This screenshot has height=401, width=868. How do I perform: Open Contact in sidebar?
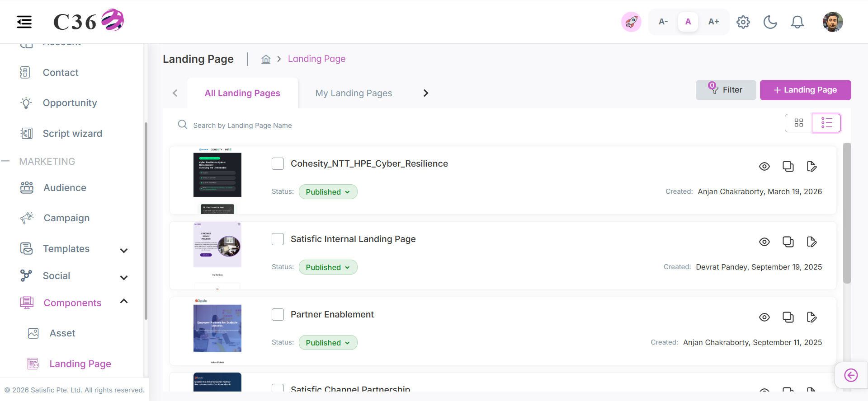[x=61, y=72]
